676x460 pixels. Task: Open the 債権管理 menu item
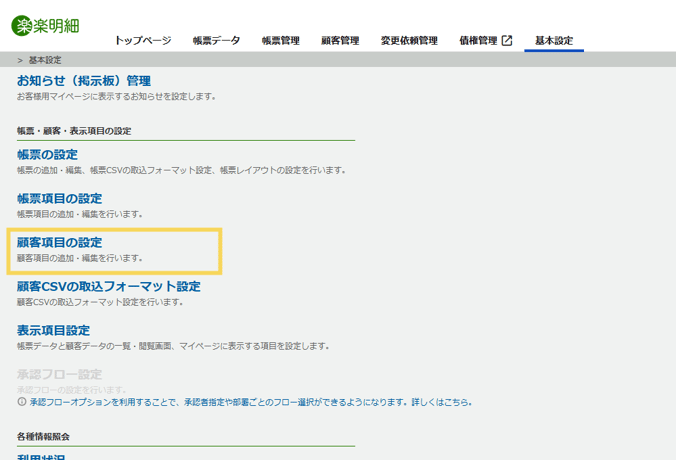[x=478, y=41]
